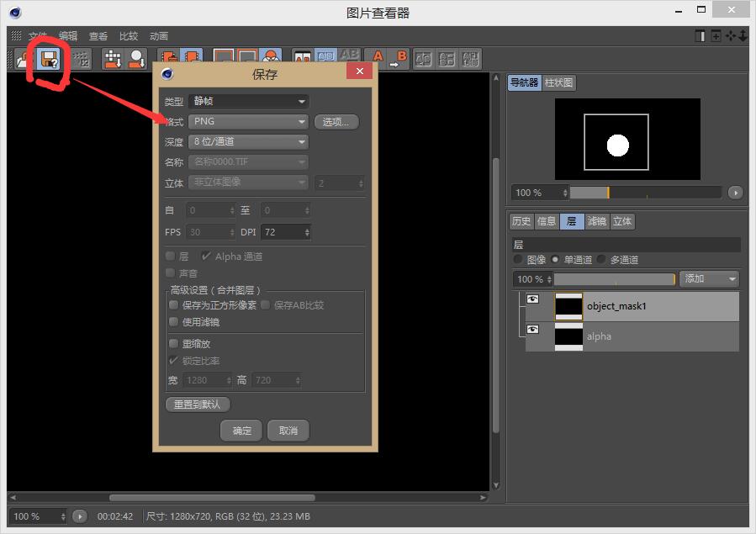Click the 选项... button
The height and width of the screenshot is (534, 756).
pyautogui.click(x=336, y=122)
